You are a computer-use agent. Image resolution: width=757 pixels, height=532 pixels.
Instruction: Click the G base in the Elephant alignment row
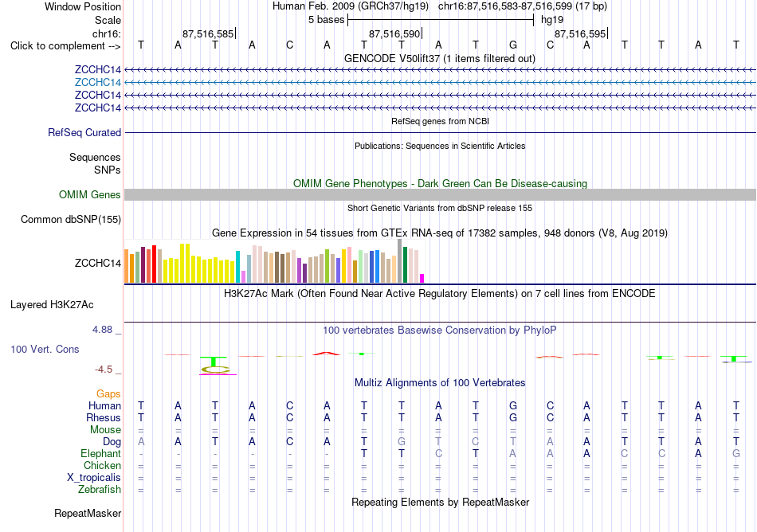(x=735, y=454)
